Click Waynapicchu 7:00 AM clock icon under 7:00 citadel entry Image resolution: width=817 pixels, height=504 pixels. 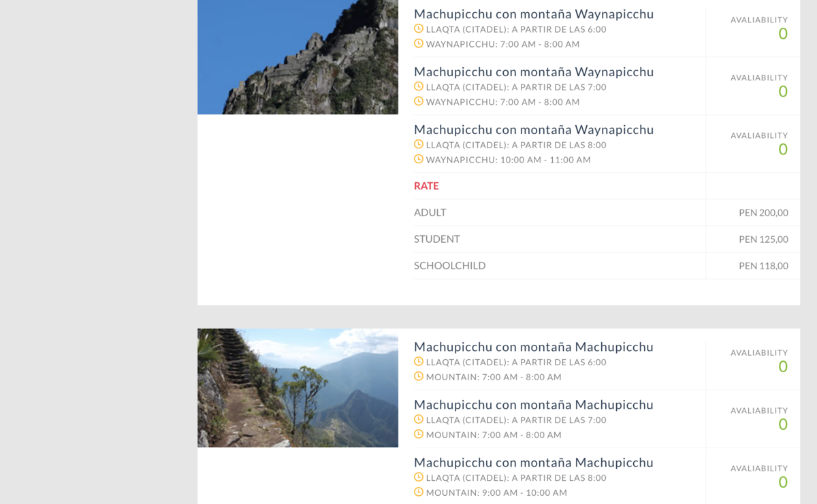(x=419, y=101)
